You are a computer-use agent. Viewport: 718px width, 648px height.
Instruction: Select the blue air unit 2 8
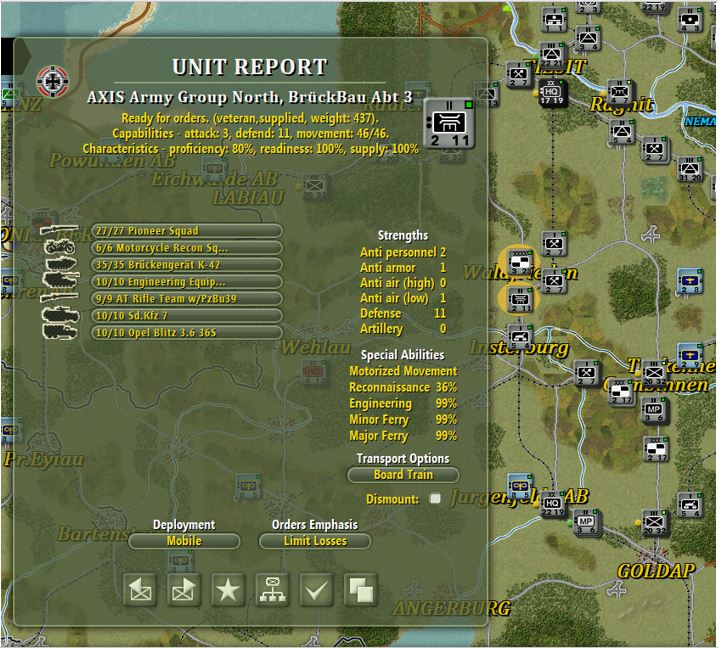pos(690,281)
